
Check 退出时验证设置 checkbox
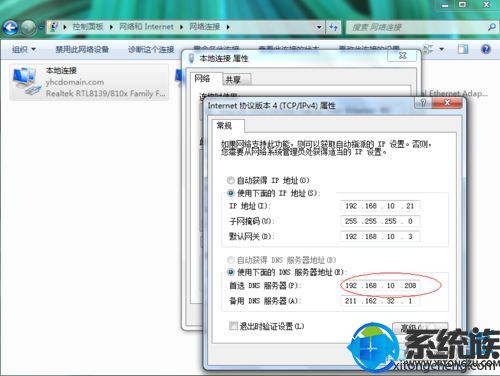233,326
